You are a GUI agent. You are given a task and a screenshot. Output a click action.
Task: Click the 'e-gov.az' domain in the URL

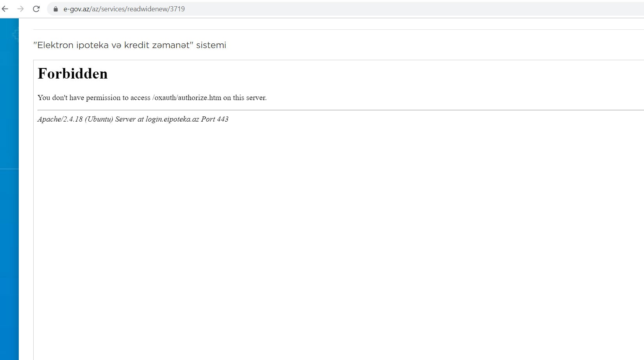pos(76,9)
